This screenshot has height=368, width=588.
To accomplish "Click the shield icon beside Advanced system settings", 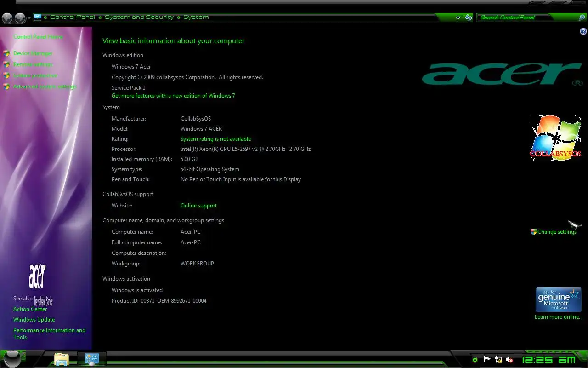I will pos(6,86).
